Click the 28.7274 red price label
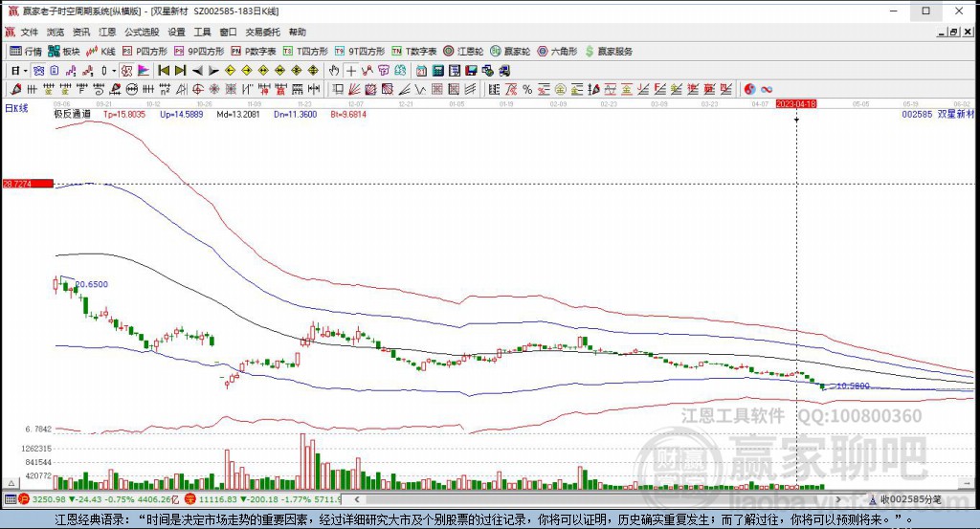Image resolution: width=980 pixels, height=529 pixels. (x=17, y=183)
